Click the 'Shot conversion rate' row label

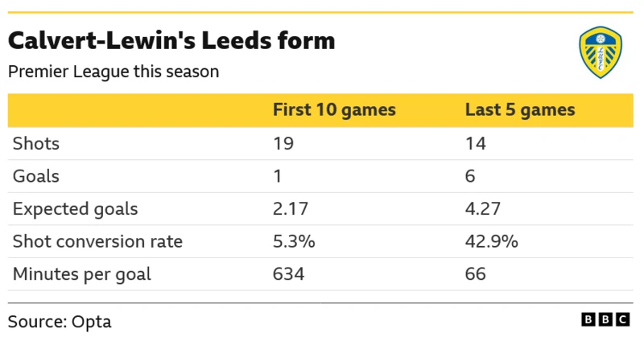[97, 241]
